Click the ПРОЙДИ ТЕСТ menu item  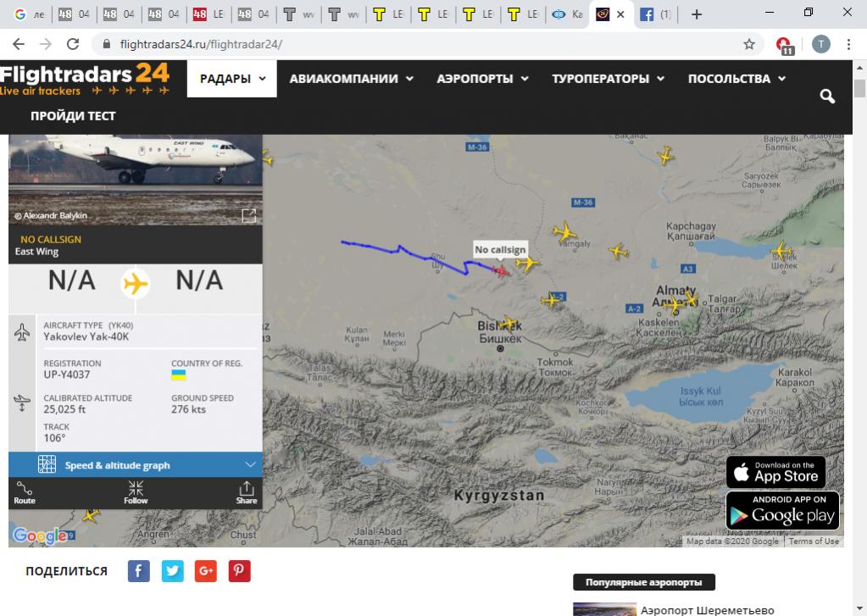click(73, 115)
